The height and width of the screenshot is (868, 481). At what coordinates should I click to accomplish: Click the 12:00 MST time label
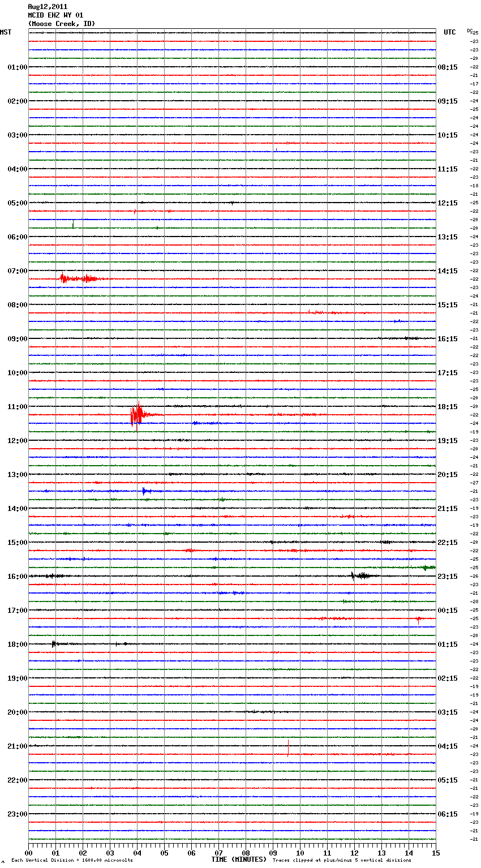[x=18, y=441]
